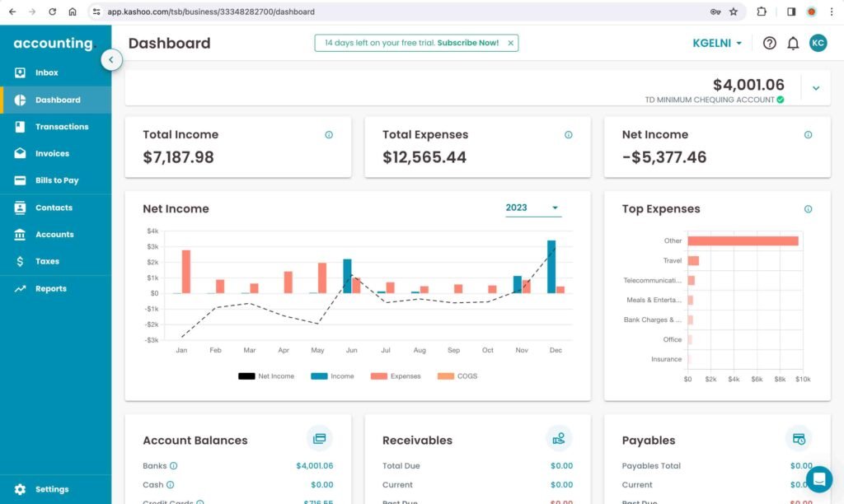
Task: Expand the TD chequing account balance chevron
Action: click(815, 86)
